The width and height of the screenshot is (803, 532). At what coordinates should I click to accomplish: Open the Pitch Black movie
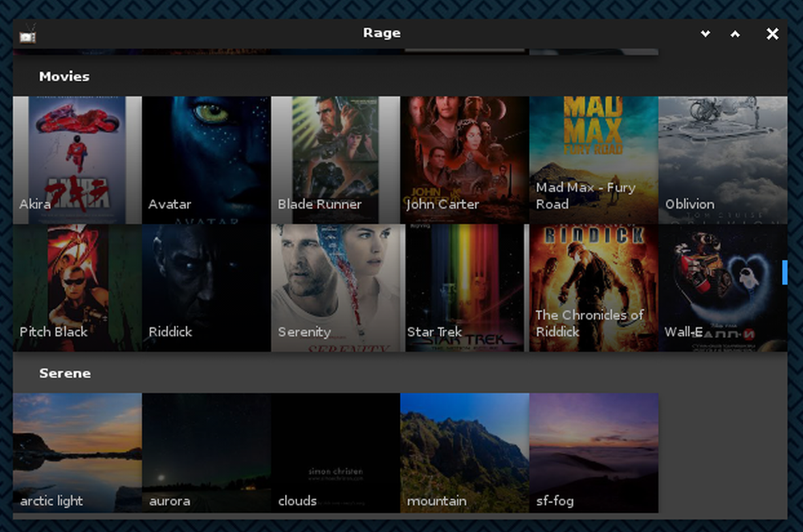coord(77,288)
